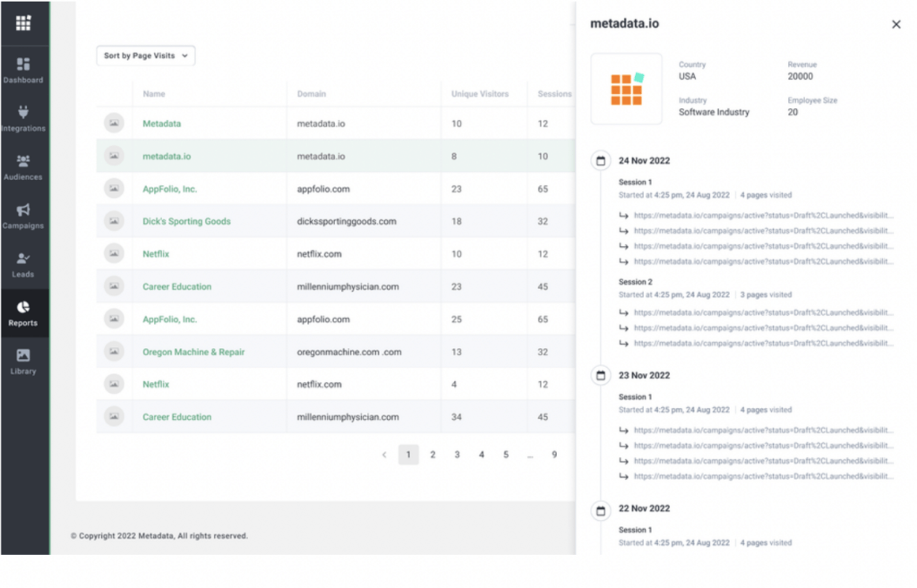Click calendar icon beside 23 Nov 2022
The image size is (917, 588).
tap(601, 375)
